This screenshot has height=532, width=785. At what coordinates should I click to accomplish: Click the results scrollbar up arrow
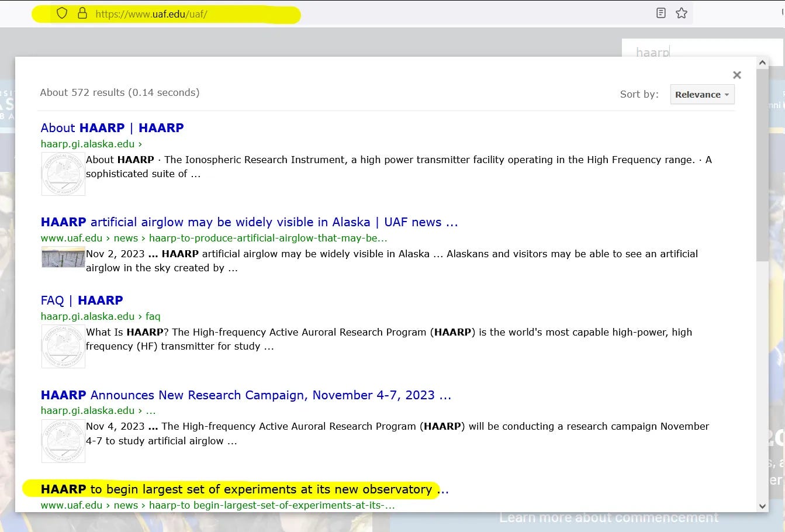pos(762,63)
